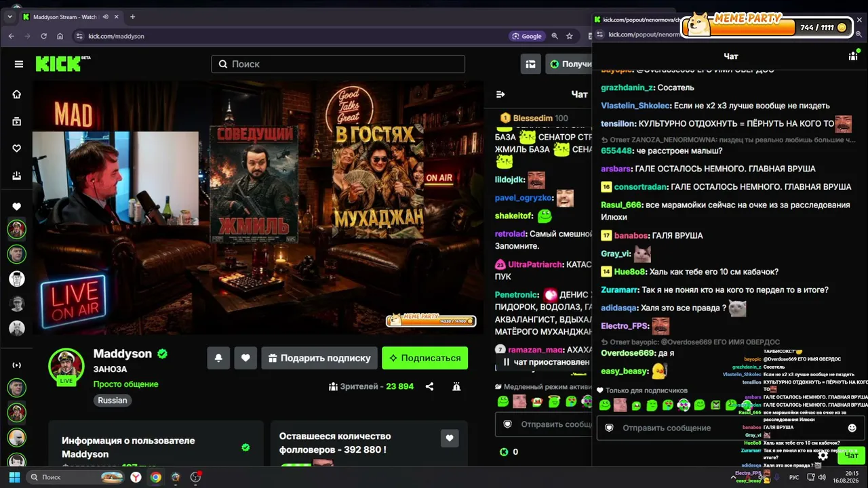This screenshot has width=868, height=488.
Task: Enable notifications with the bell button
Action: pyautogui.click(x=218, y=358)
